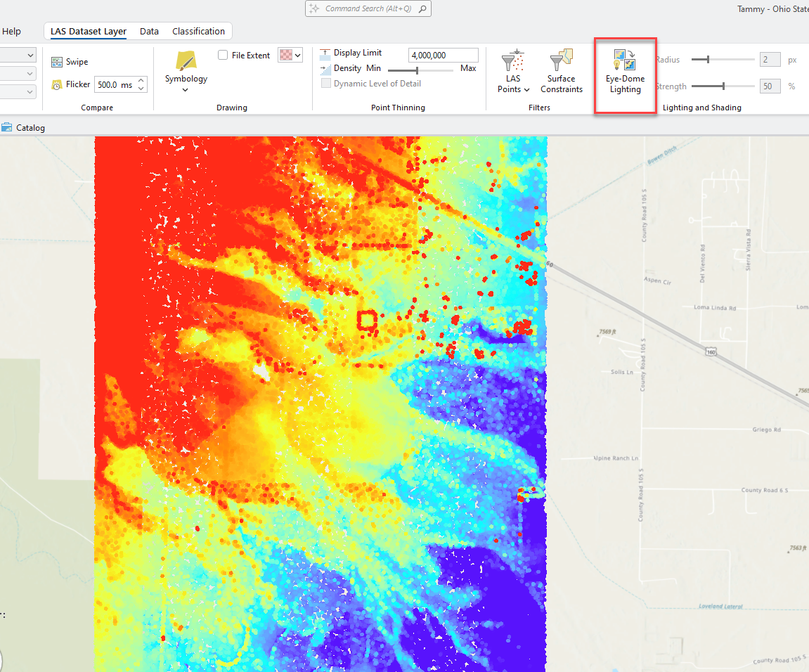This screenshot has height=672, width=809.
Task: Activate the Flicker tool
Action: coord(58,85)
